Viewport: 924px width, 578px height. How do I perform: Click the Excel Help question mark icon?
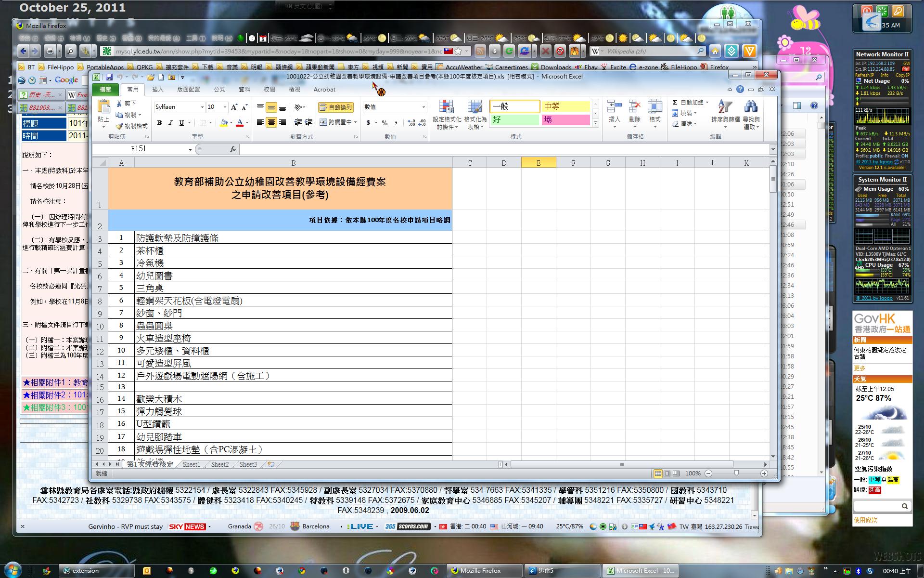740,89
